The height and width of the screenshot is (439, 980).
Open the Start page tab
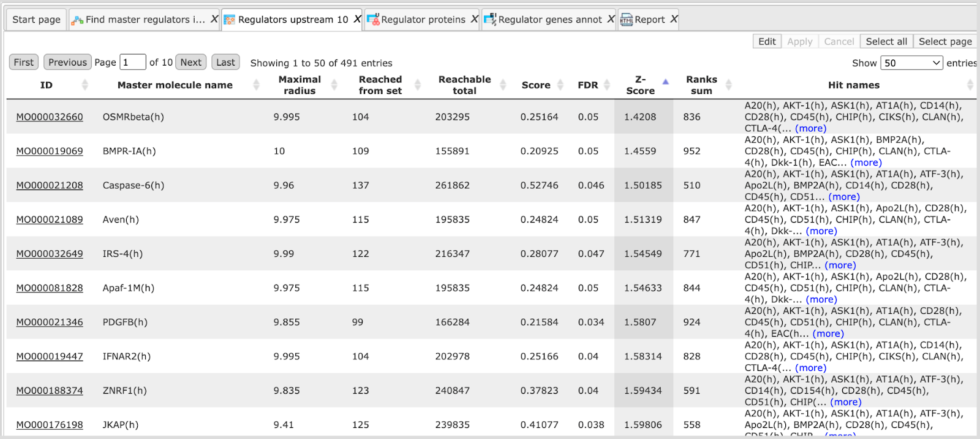pyautogui.click(x=36, y=20)
